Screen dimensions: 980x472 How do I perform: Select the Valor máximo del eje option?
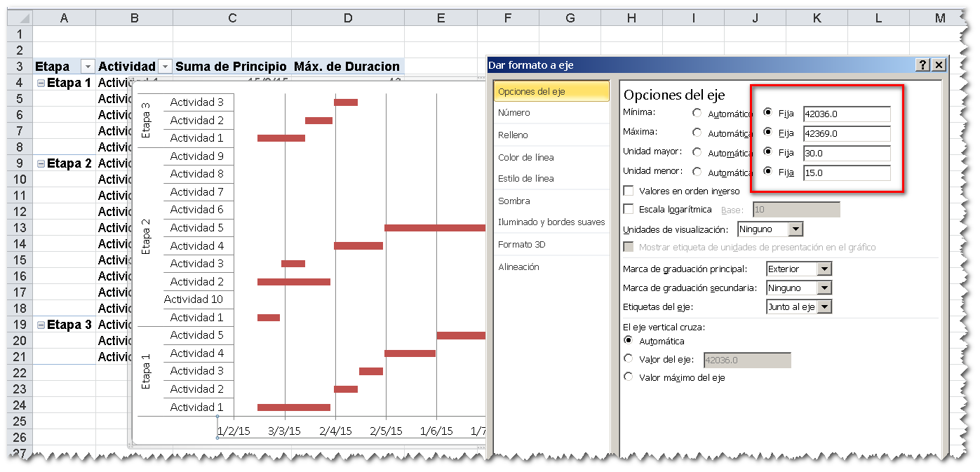point(629,376)
